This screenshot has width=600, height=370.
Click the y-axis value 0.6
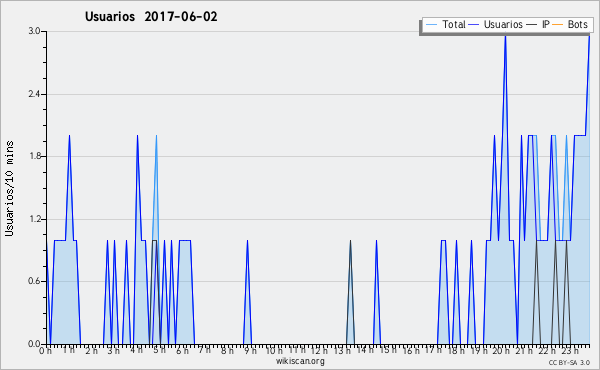34,281
